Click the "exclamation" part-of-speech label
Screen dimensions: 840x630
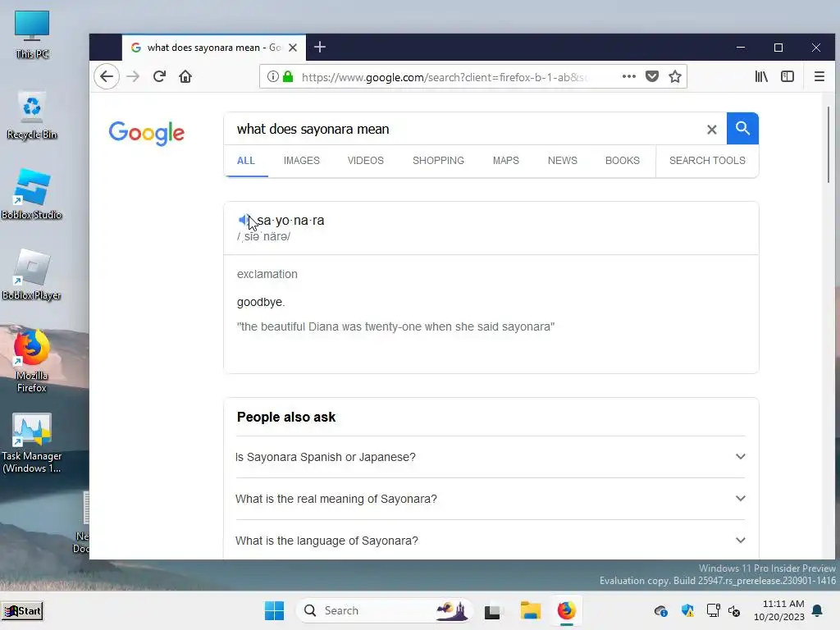pos(267,274)
